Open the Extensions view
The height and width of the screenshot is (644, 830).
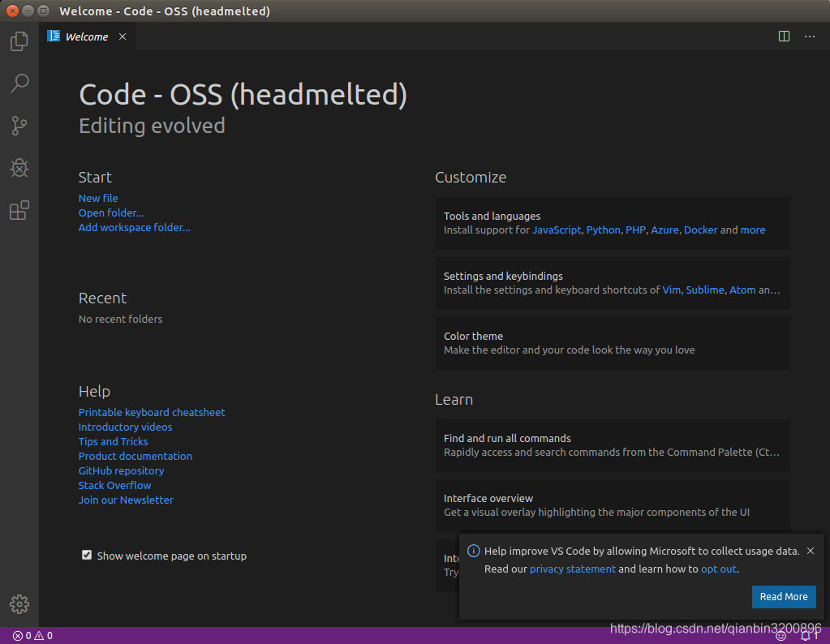pos(19,210)
